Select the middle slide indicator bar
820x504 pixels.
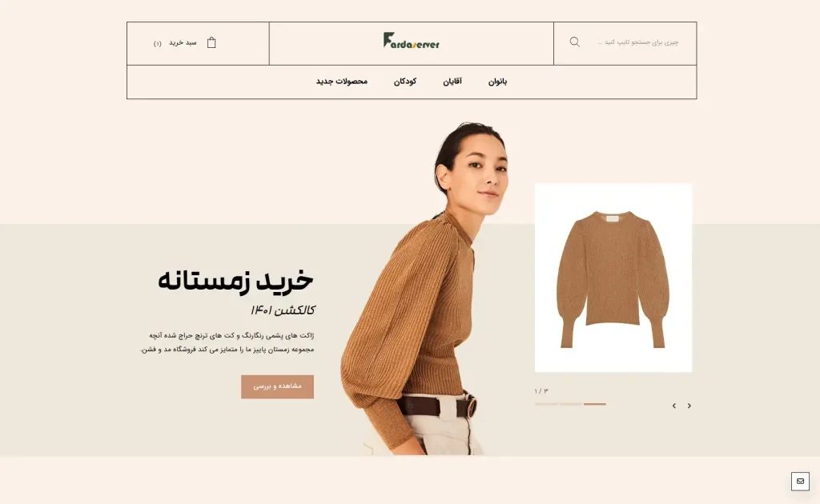(570, 404)
